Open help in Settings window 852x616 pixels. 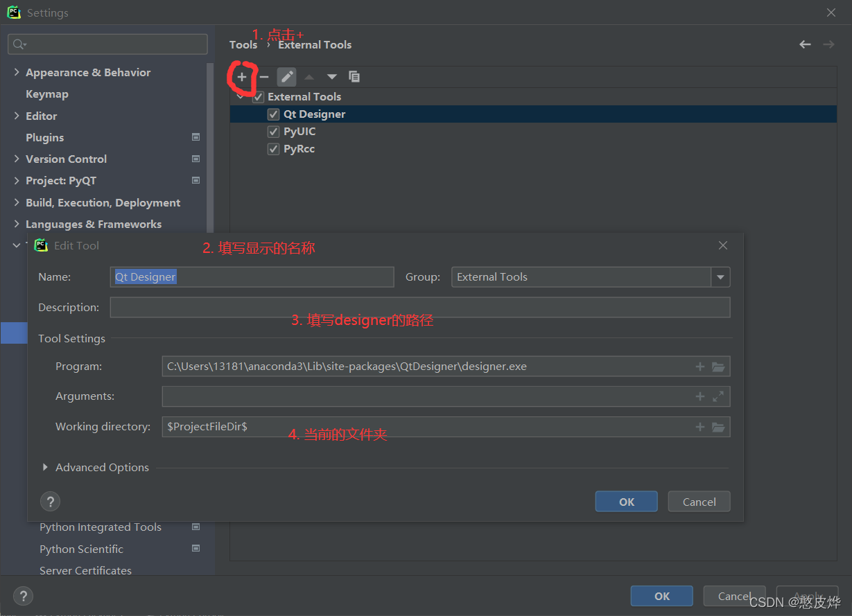(x=23, y=596)
